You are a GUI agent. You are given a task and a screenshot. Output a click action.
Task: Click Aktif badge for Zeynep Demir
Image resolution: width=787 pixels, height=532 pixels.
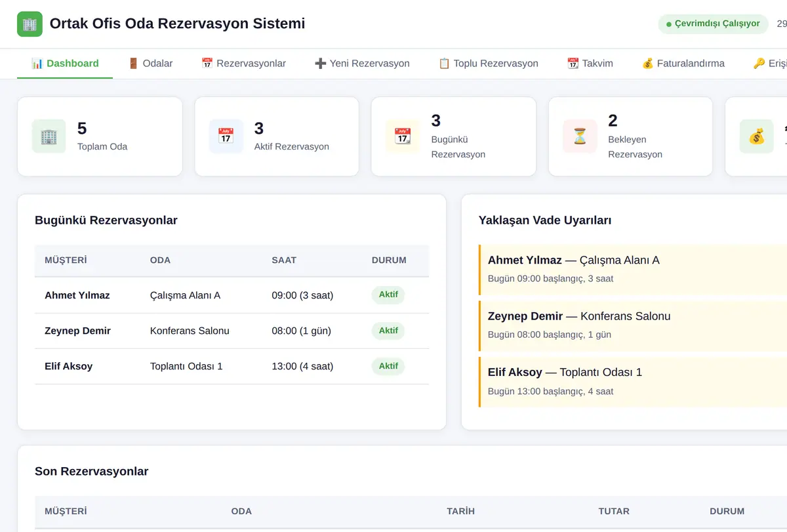(388, 331)
